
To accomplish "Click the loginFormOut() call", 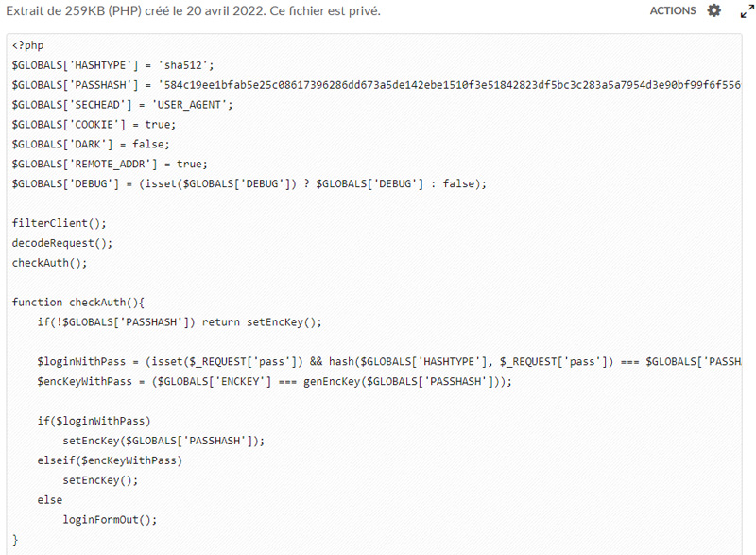I will click(x=110, y=520).
